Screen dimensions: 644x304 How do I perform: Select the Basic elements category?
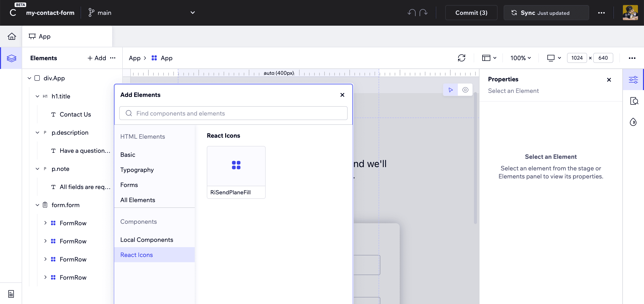(x=154, y=155)
